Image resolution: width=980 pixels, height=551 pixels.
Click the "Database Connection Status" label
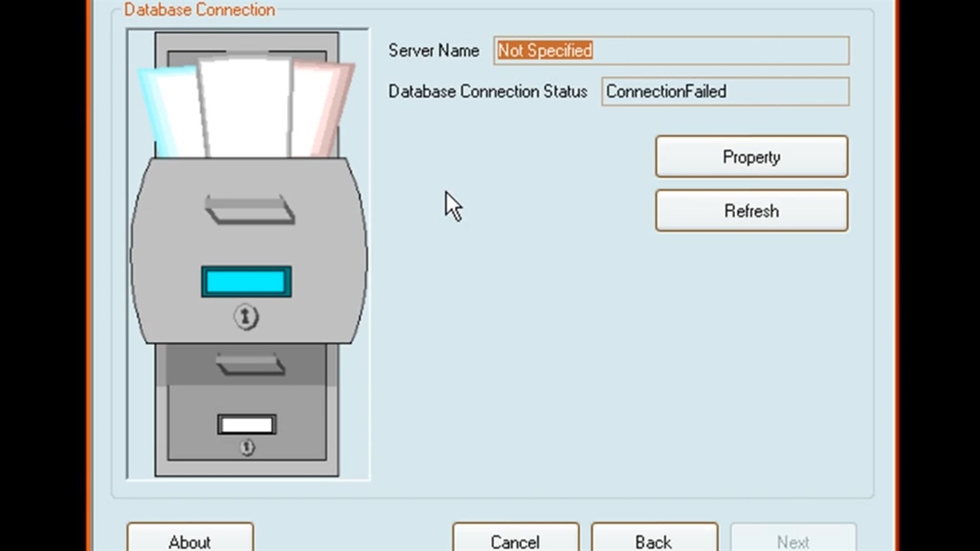pyautogui.click(x=488, y=92)
